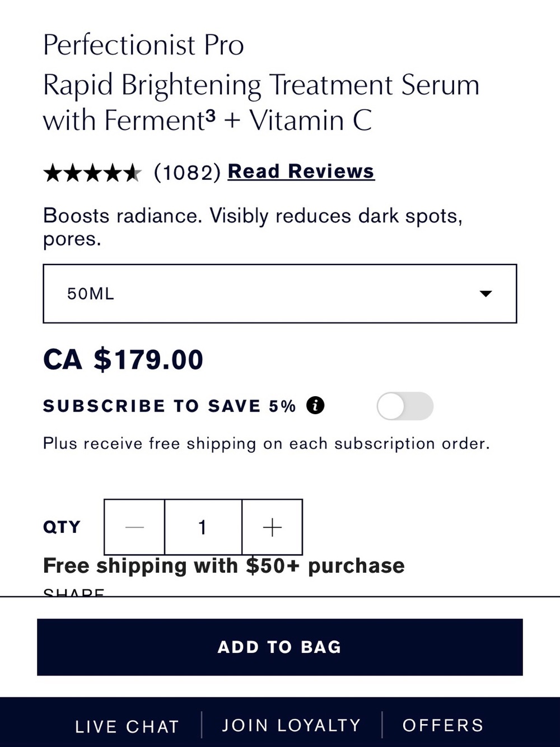
Task: Click the subscription info icon
Action: [x=315, y=405]
